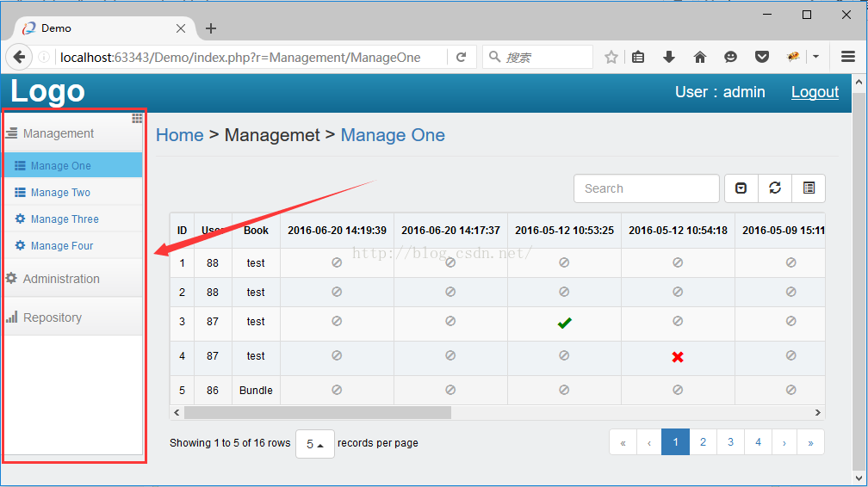Go to the next page button ›
868x487 pixels.
pos(784,442)
